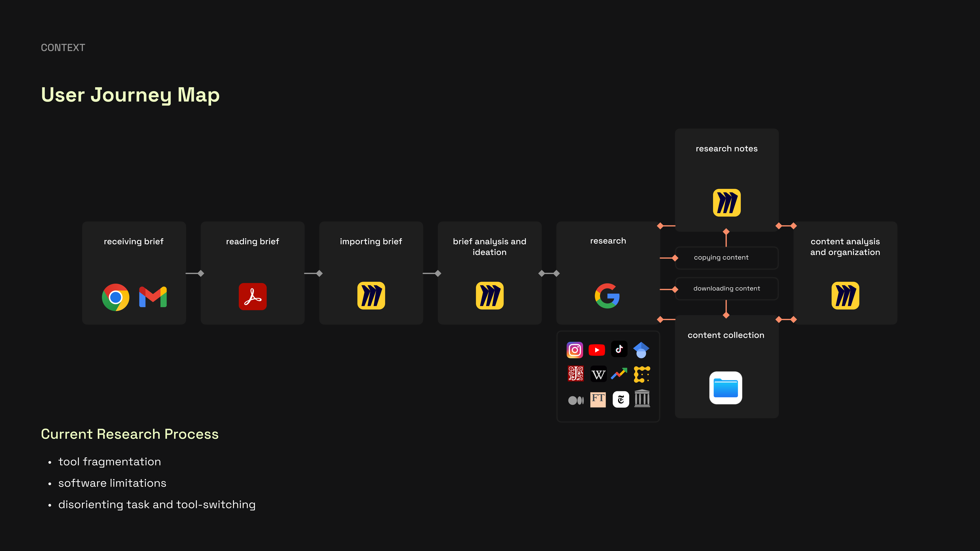The width and height of the screenshot is (980, 551).
Task: Click the Miro icon under importing brief
Action: tap(371, 295)
